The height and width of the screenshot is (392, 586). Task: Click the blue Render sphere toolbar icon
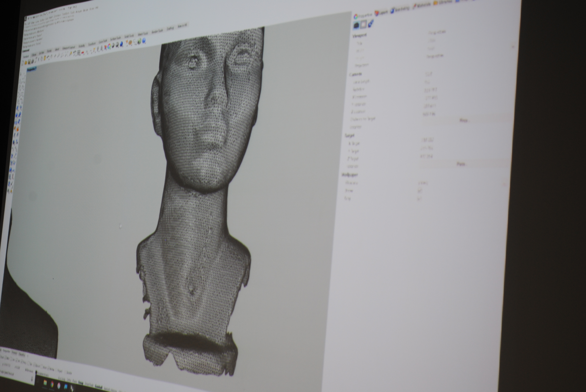(121, 44)
